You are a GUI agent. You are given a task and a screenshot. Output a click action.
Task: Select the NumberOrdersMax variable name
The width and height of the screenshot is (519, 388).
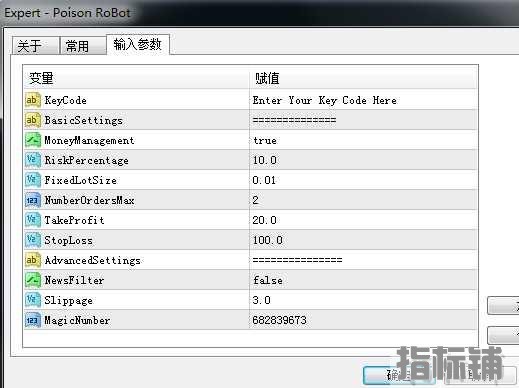pos(89,200)
